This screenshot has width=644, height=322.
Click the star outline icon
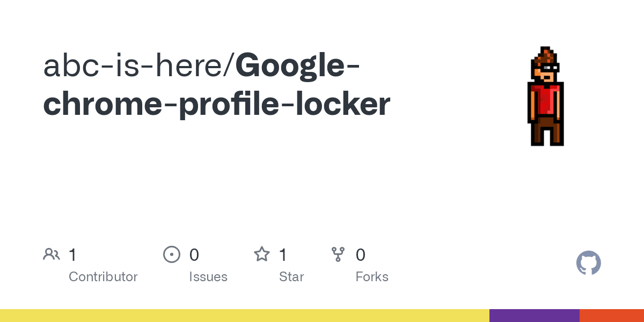point(261,254)
